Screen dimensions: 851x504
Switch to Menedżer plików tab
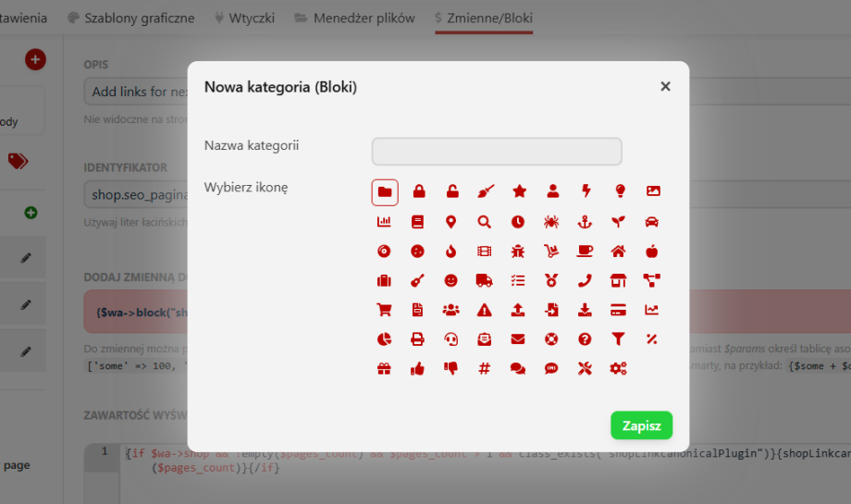354,18
